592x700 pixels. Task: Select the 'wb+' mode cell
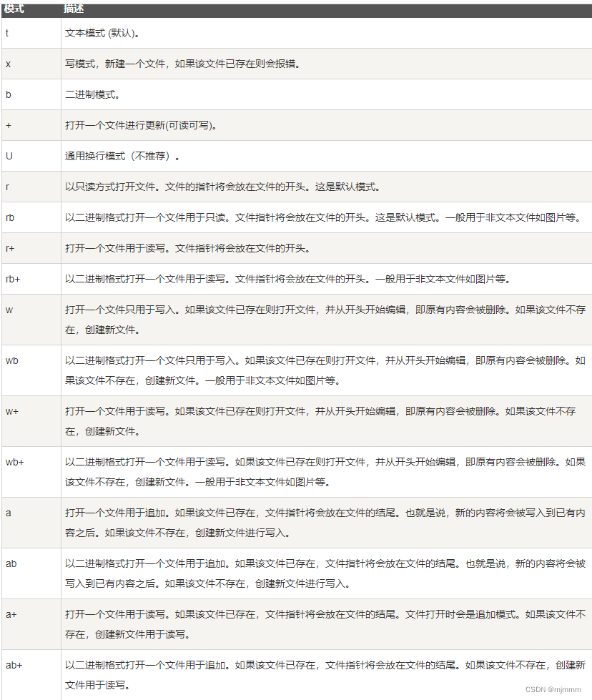click(31, 472)
